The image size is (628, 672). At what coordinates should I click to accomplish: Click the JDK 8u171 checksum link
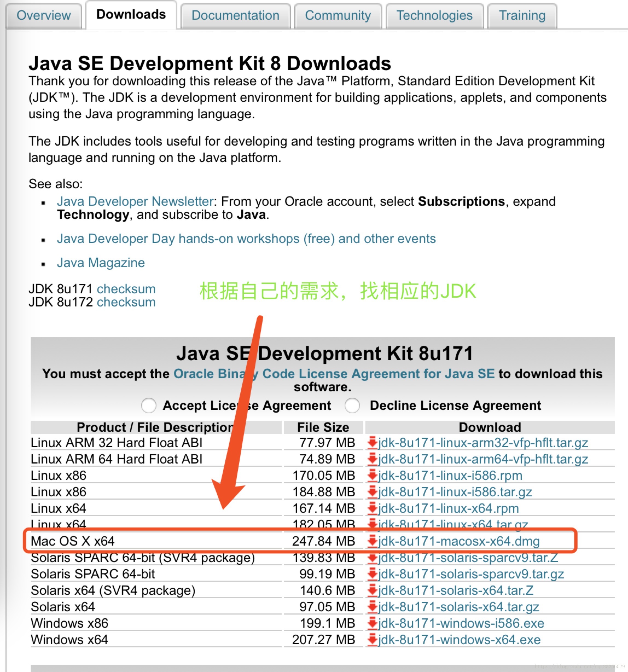pyautogui.click(x=126, y=289)
